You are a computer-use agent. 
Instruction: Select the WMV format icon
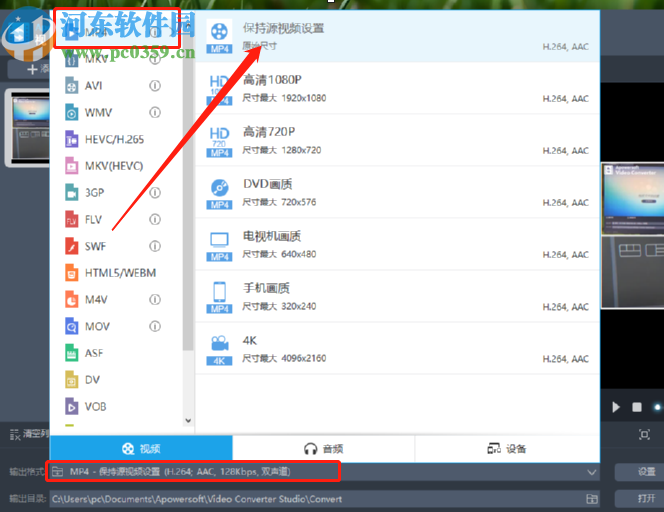click(x=72, y=113)
